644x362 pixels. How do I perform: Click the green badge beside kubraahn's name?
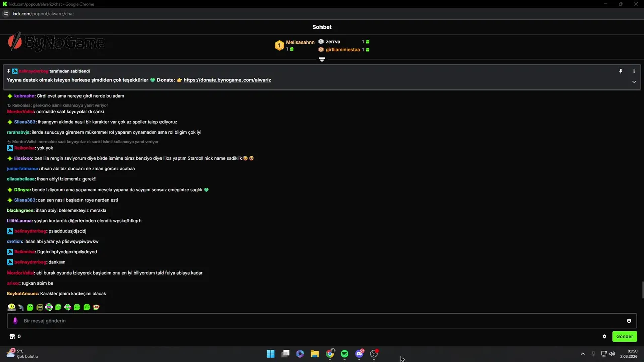[x=10, y=96]
